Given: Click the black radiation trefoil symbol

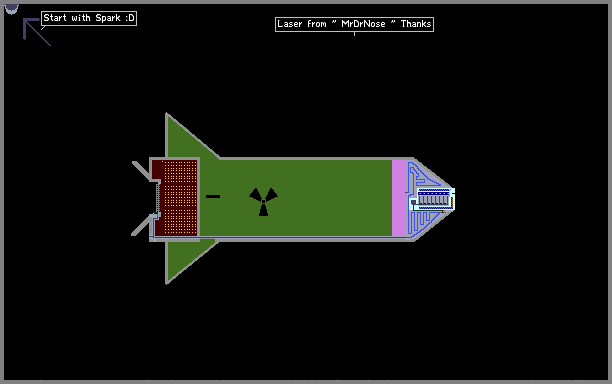Looking at the screenshot, I should point(263,201).
